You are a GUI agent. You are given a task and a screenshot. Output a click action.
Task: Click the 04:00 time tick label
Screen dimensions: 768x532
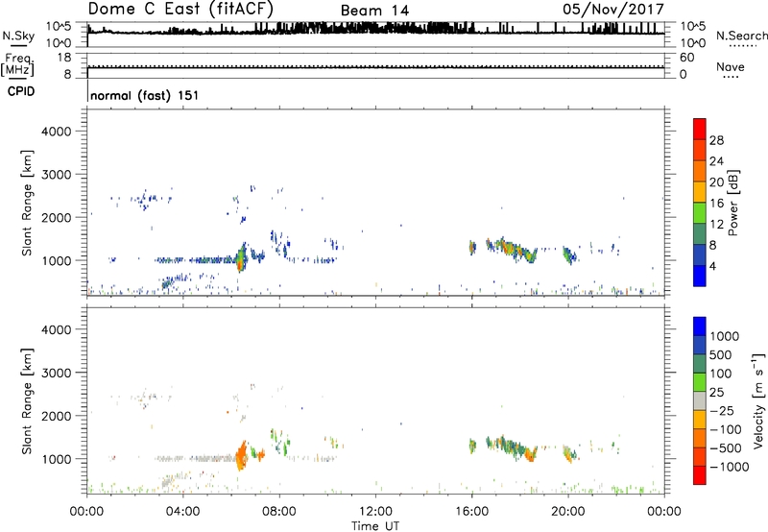coord(182,512)
